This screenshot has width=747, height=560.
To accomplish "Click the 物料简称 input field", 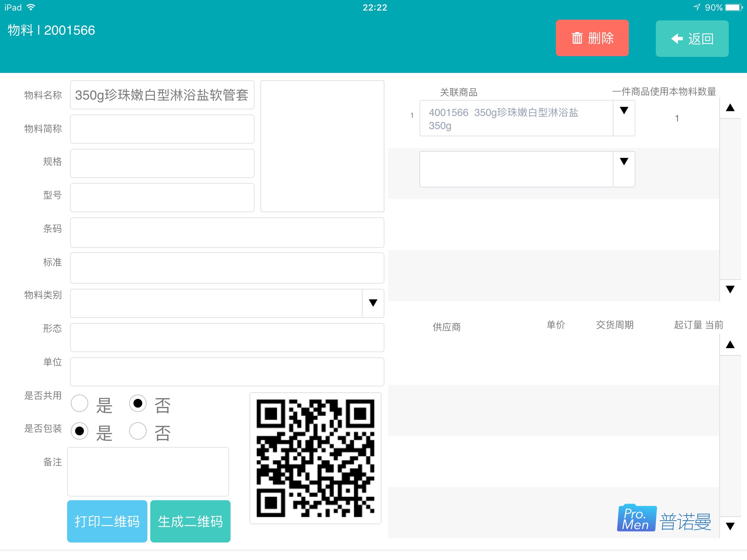I will pyautogui.click(x=162, y=129).
